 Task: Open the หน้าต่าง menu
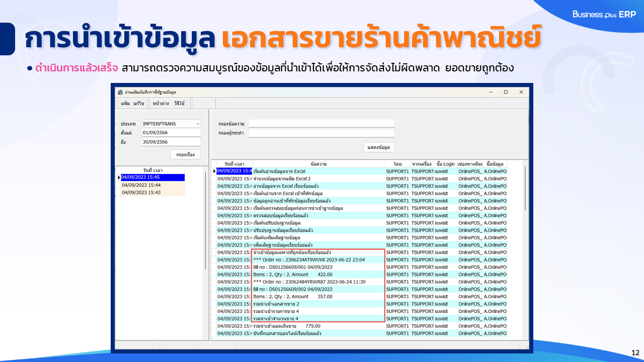click(160, 103)
